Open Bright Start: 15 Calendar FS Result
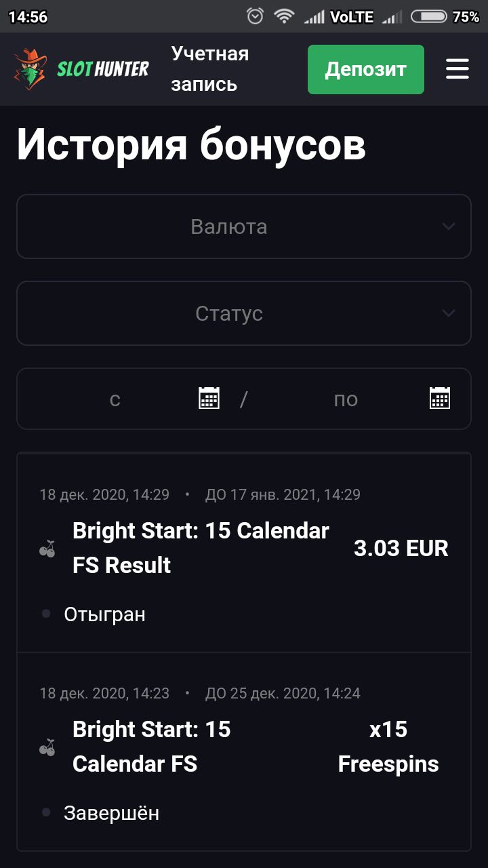The height and width of the screenshot is (868, 488). tap(201, 548)
